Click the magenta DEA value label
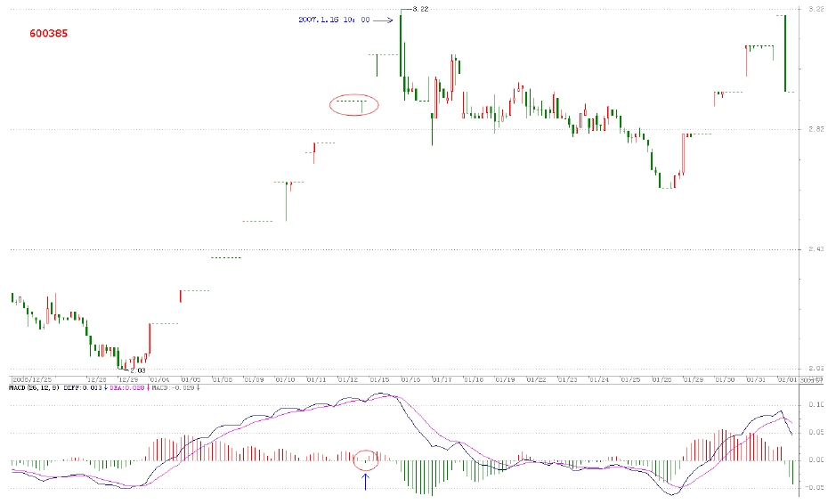 [127, 388]
